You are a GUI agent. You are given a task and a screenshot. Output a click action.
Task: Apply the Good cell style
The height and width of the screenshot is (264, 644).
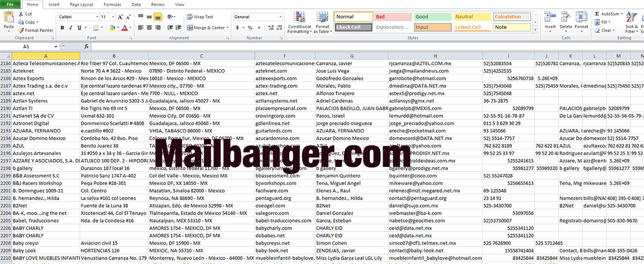pos(432,17)
